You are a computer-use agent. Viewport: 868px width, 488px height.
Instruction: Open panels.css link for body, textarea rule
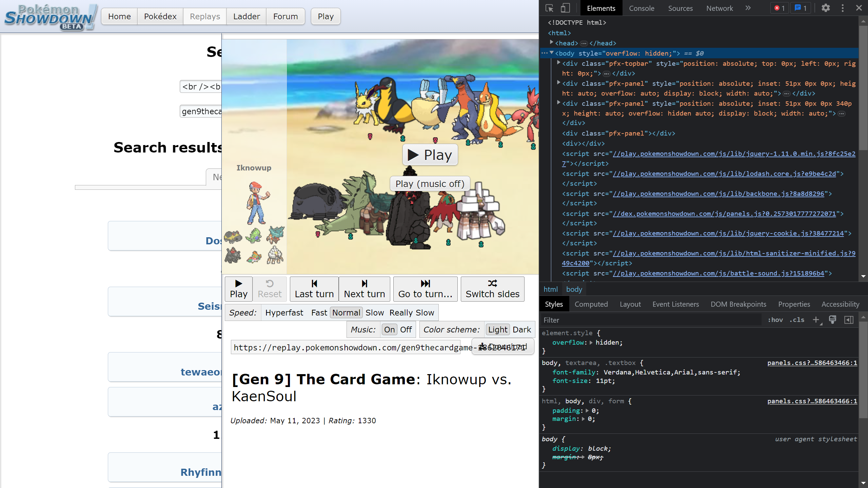[x=812, y=363]
